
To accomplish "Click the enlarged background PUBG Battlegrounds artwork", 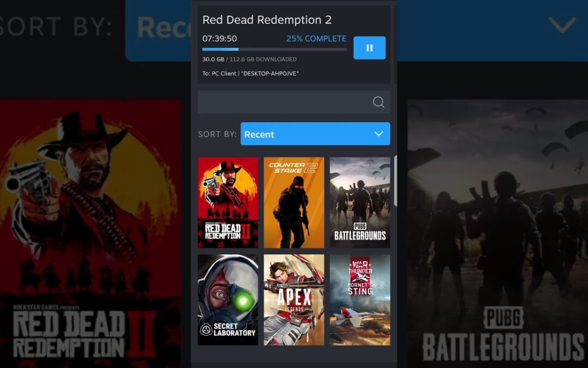I will 498,233.
